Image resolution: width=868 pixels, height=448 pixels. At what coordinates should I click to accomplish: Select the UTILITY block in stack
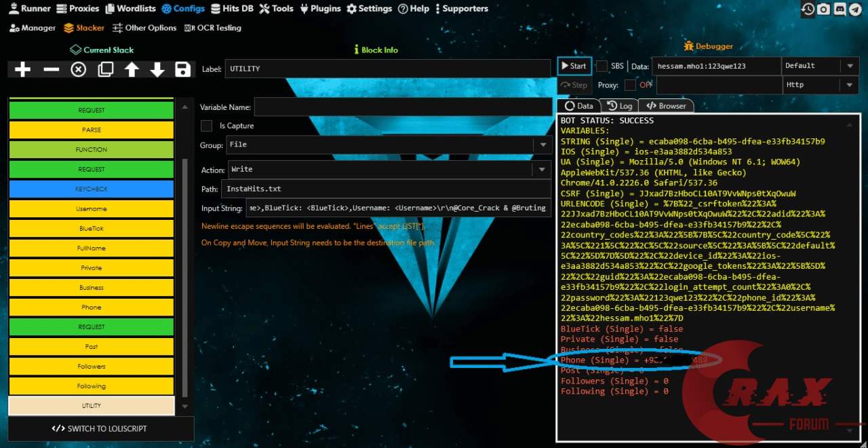(x=91, y=405)
